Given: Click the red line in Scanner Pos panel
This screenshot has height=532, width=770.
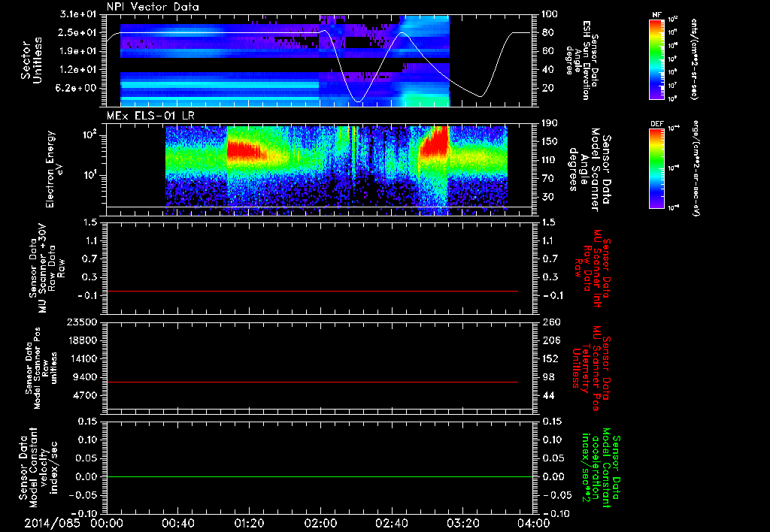Looking at the screenshot, I should click(x=312, y=382).
